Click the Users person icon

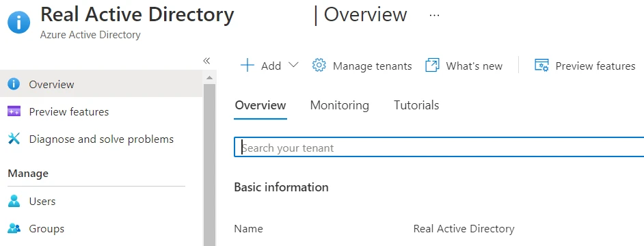pyautogui.click(x=14, y=201)
